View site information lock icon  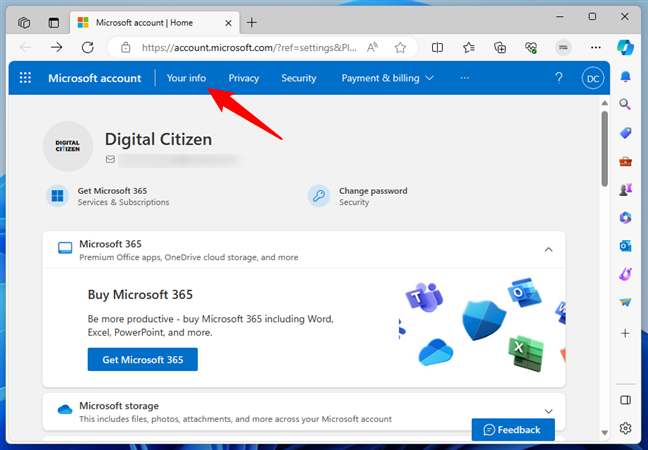(126, 48)
